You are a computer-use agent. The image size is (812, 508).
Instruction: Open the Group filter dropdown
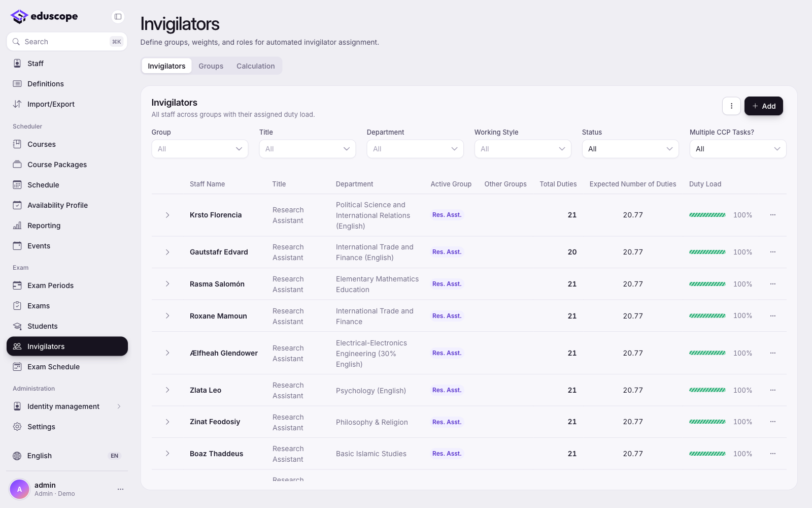(200, 149)
